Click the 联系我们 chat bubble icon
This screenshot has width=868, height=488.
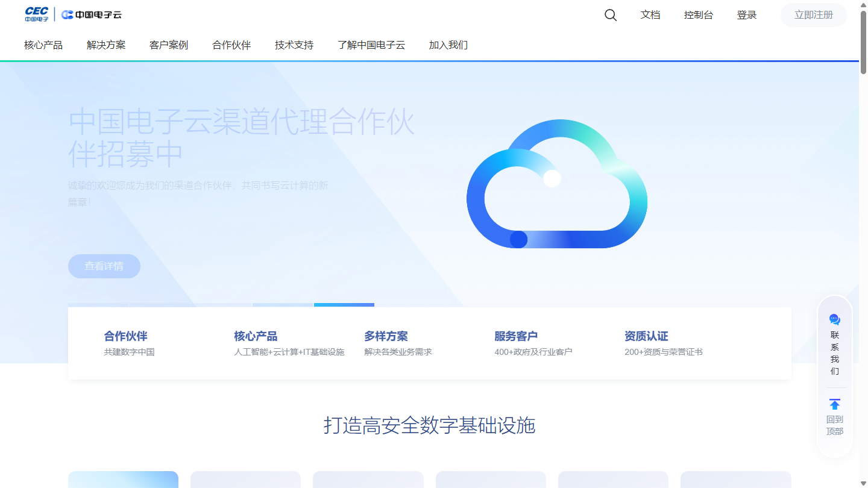tap(835, 319)
